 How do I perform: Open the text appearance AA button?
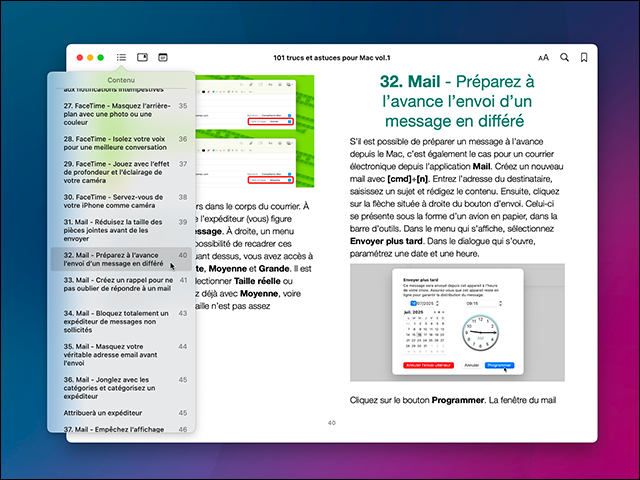tap(543, 58)
